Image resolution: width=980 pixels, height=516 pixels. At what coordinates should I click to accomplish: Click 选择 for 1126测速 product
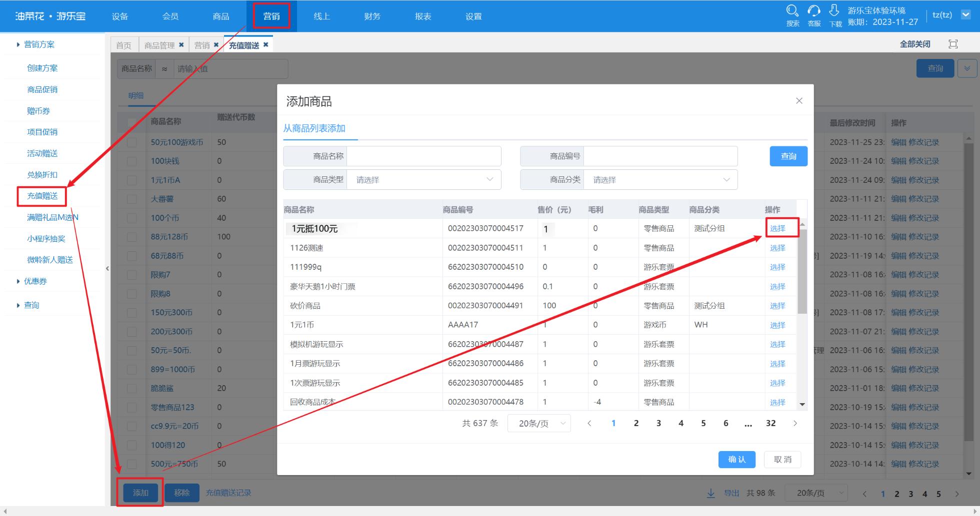pyautogui.click(x=777, y=248)
